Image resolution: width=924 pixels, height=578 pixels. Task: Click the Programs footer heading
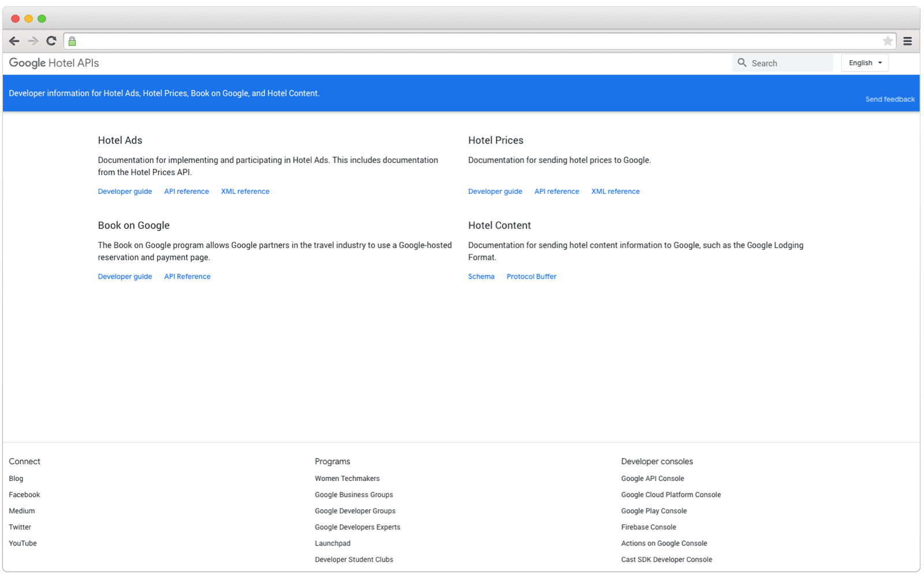tap(333, 461)
